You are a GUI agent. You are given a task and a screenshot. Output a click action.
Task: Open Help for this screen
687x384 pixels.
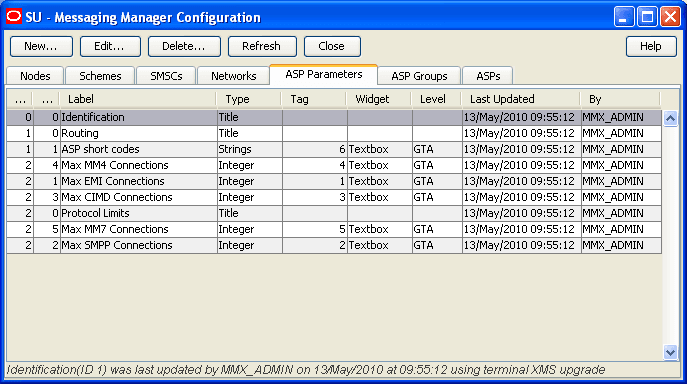[651, 46]
